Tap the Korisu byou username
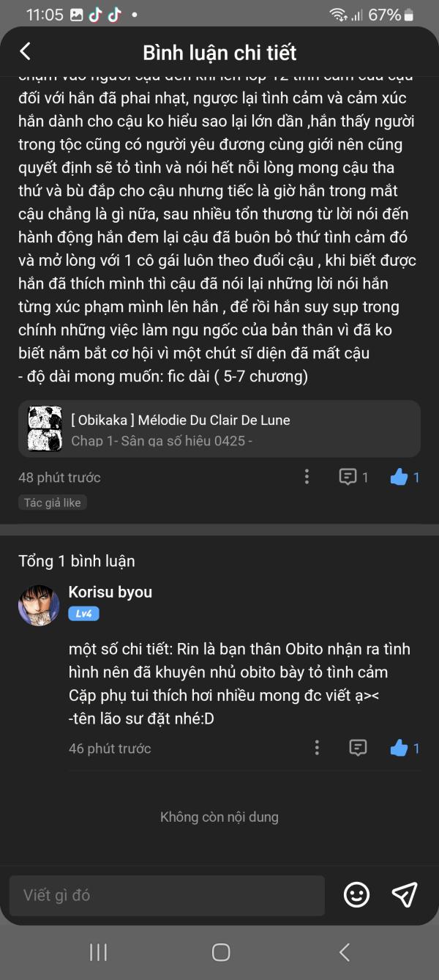This screenshot has height=980, width=439. coord(110,592)
